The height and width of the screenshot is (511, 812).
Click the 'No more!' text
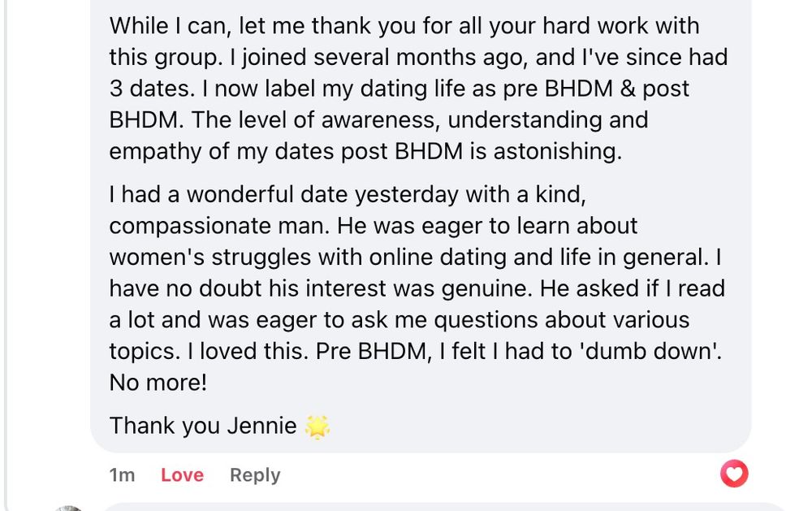[158, 383]
